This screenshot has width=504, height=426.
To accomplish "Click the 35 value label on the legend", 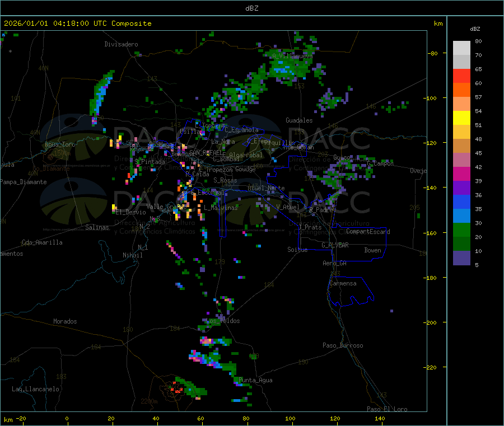I will point(478,209).
